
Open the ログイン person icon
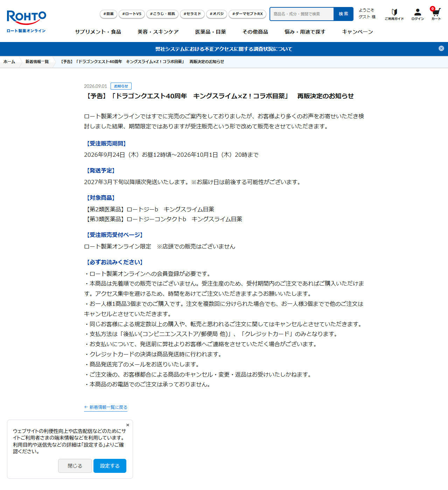point(418,14)
